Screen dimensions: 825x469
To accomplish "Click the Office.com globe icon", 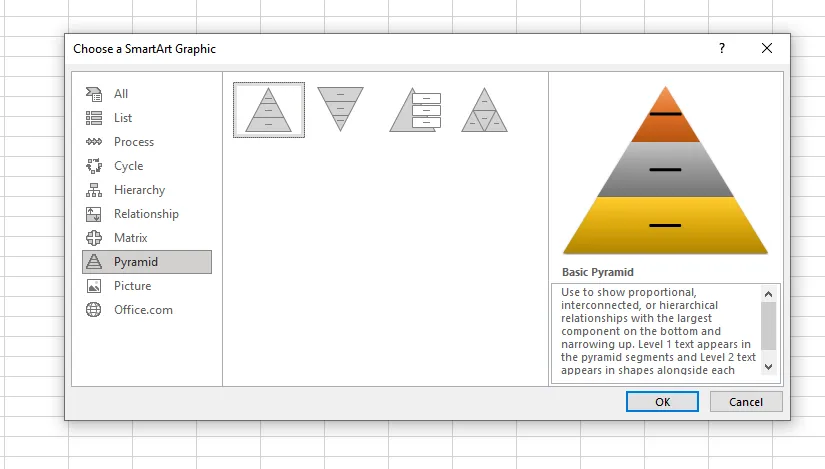I will 94,310.
